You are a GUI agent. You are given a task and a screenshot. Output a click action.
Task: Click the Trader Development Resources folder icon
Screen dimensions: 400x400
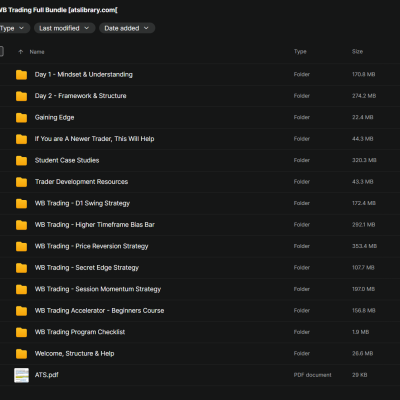point(21,182)
